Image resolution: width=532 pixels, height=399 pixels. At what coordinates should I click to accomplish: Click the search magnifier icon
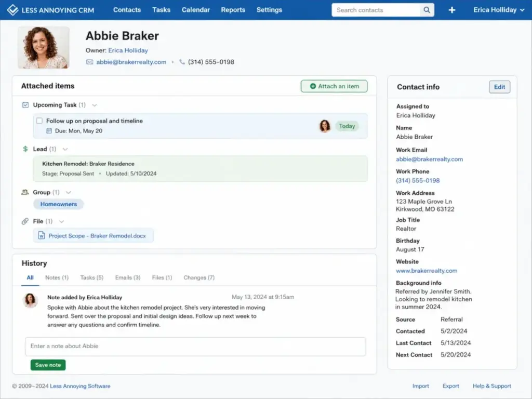tap(427, 10)
